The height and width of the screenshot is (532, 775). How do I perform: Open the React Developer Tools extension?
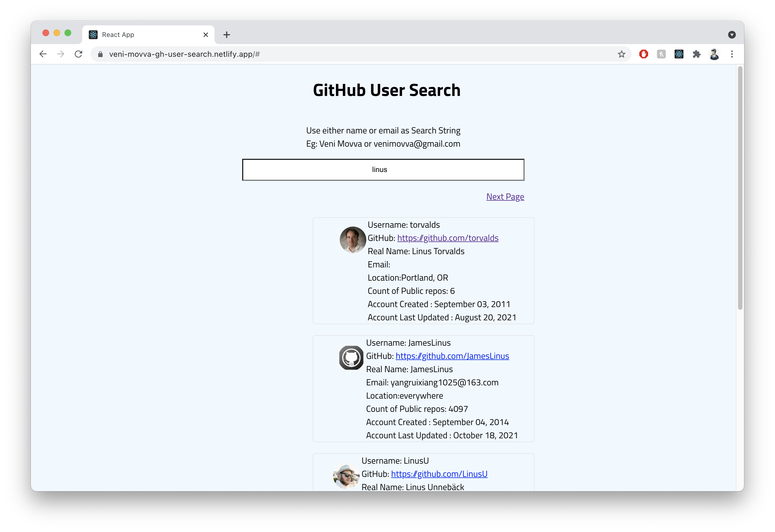tap(679, 54)
